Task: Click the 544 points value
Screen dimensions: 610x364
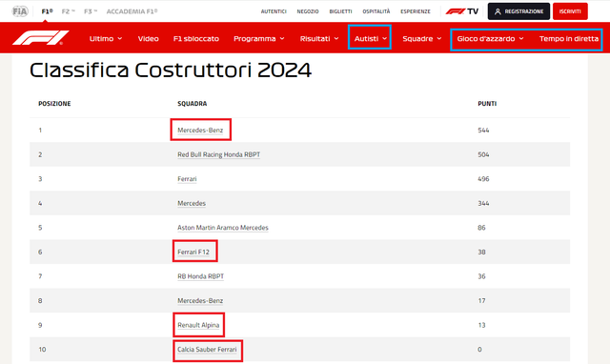Action: point(483,131)
